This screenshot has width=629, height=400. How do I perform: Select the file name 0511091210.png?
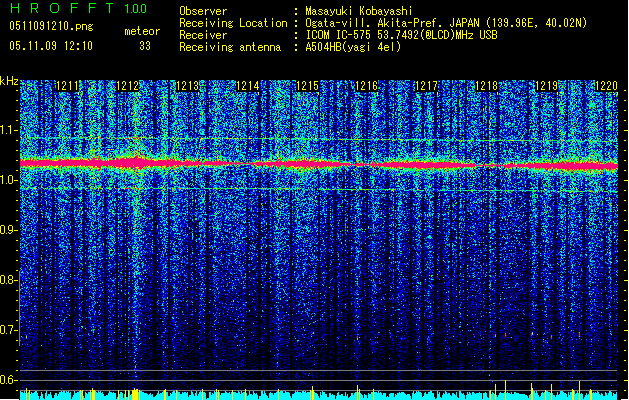point(51,26)
